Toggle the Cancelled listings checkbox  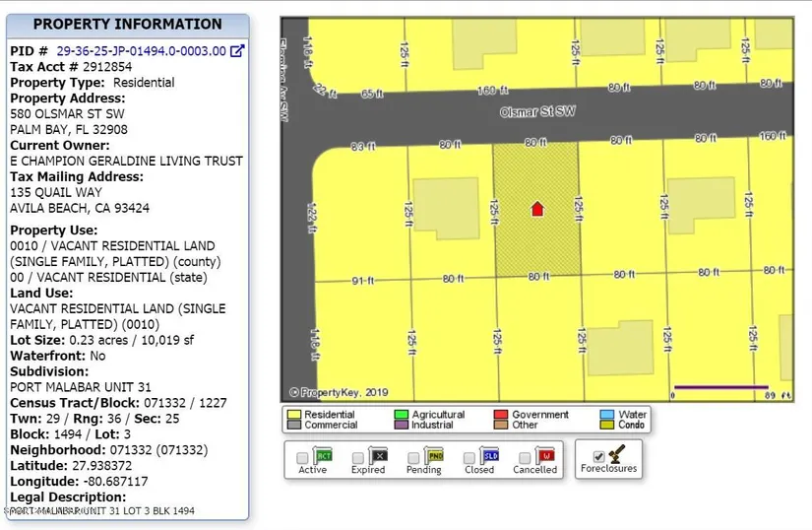(x=526, y=458)
